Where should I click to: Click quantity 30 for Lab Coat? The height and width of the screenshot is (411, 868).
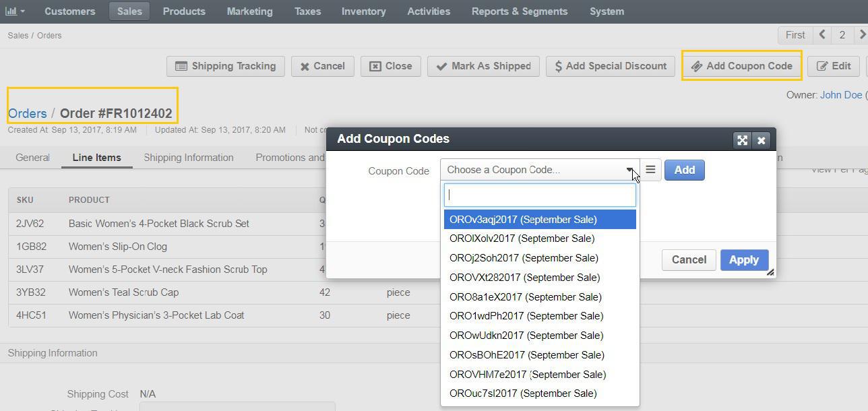point(325,315)
